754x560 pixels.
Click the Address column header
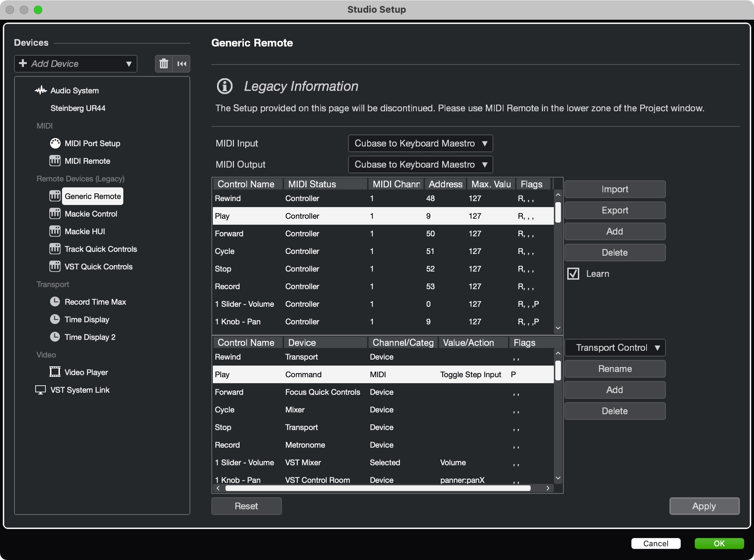click(x=445, y=184)
